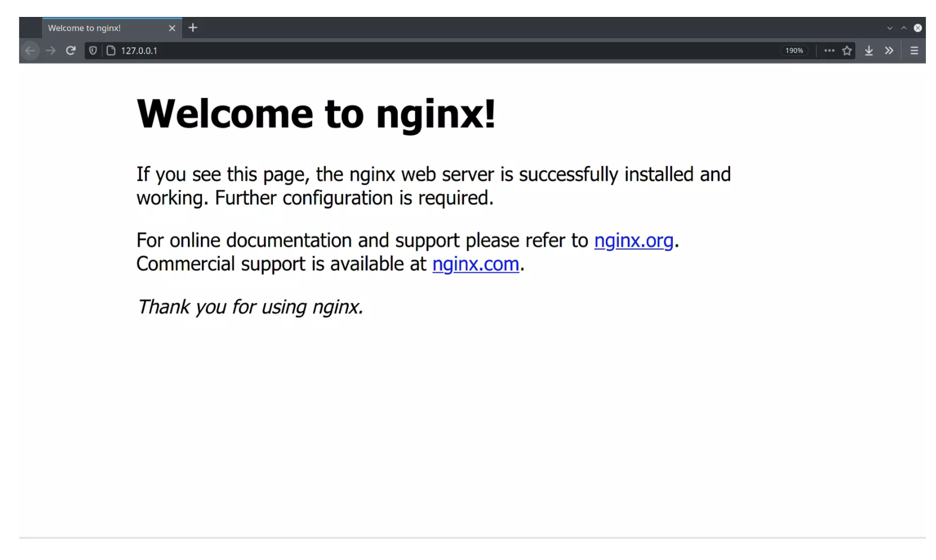The image size is (936, 560).
Task: Bookmark this page with the star
Action: (x=847, y=50)
